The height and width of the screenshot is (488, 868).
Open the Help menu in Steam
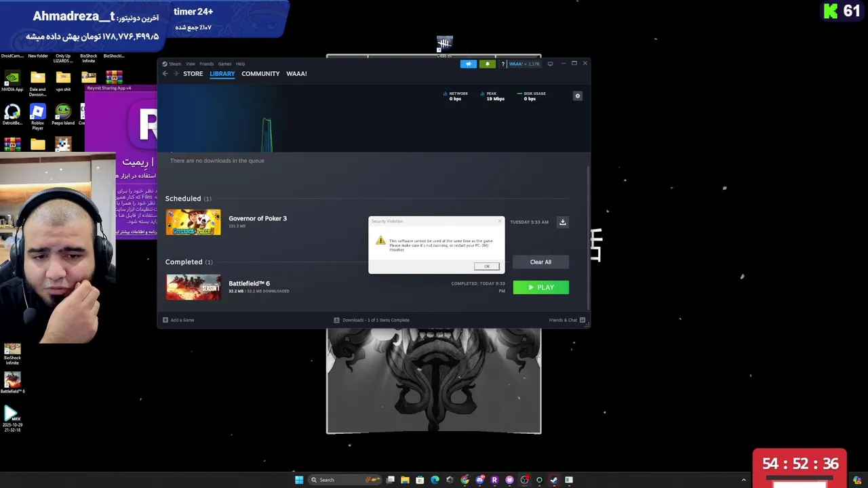point(240,64)
